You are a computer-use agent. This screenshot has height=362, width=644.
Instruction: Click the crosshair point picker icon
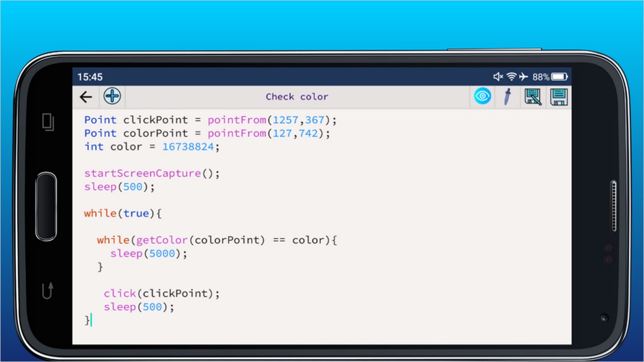pos(112,96)
